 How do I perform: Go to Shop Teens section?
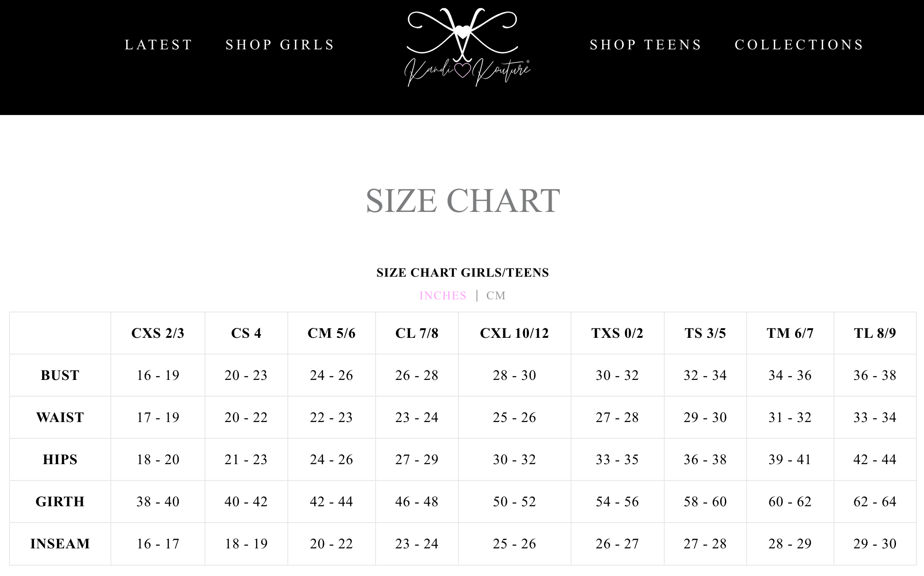(x=646, y=45)
